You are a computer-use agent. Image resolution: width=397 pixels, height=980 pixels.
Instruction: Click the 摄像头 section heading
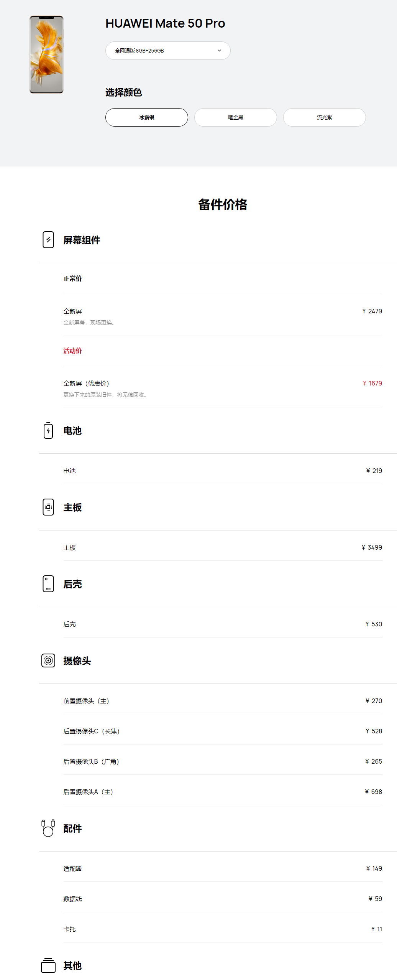77,661
